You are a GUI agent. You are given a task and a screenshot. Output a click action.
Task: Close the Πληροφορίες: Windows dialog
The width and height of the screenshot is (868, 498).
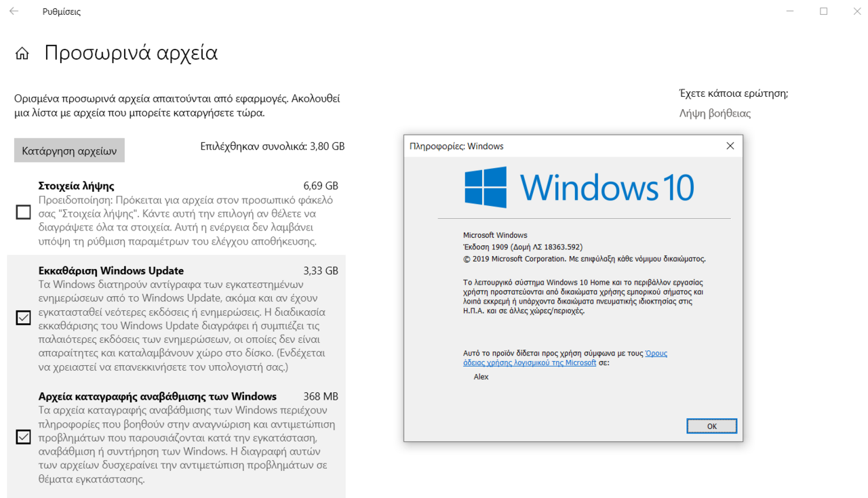click(730, 146)
